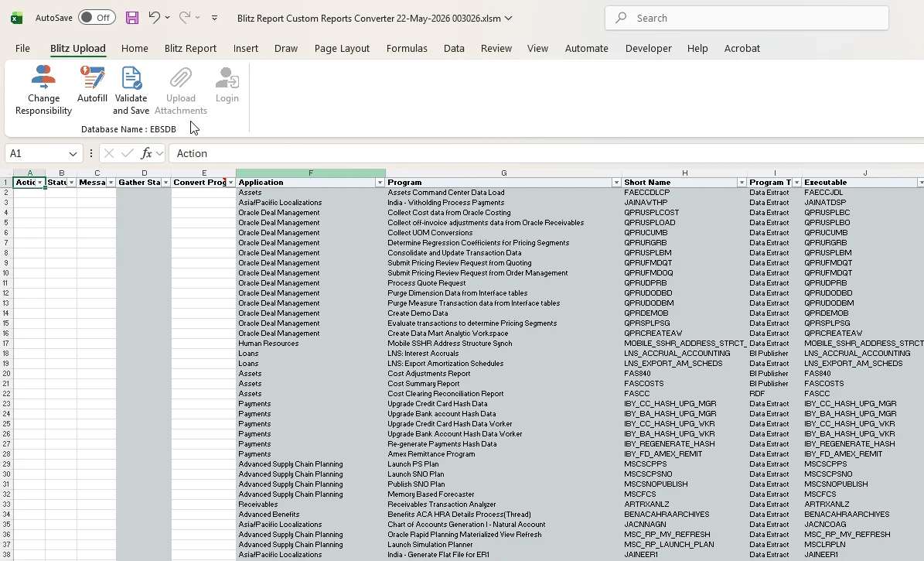
Task: Click the Redo arrow icon
Action: (x=185, y=18)
